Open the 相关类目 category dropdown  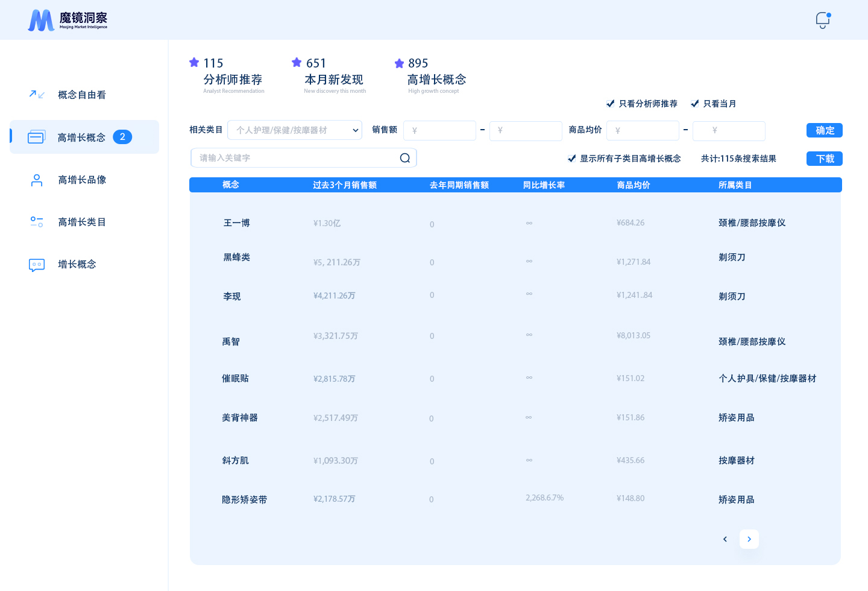tap(295, 130)
